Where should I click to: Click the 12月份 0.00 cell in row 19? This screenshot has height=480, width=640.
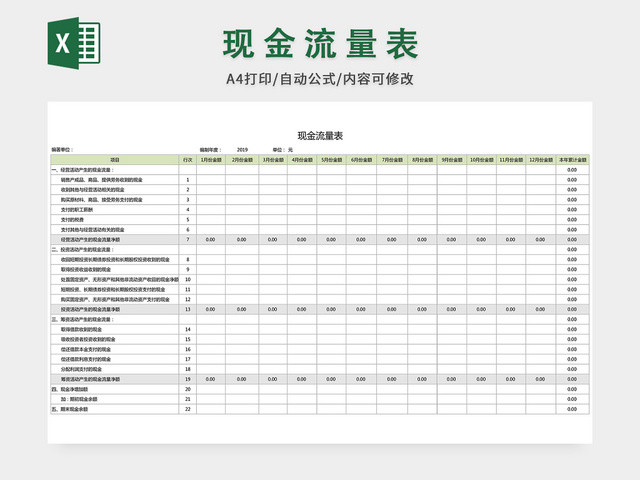(541, 379)
